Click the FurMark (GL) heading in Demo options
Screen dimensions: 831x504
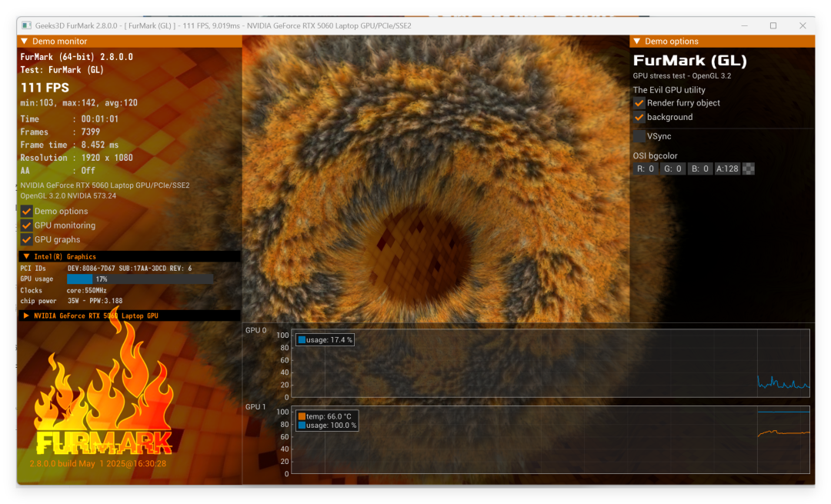(x=689, y=61)
